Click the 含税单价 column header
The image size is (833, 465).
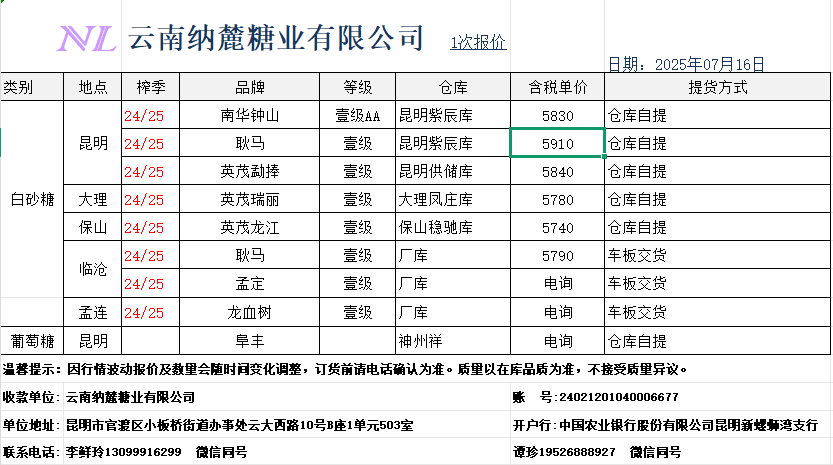coord(557,87)
